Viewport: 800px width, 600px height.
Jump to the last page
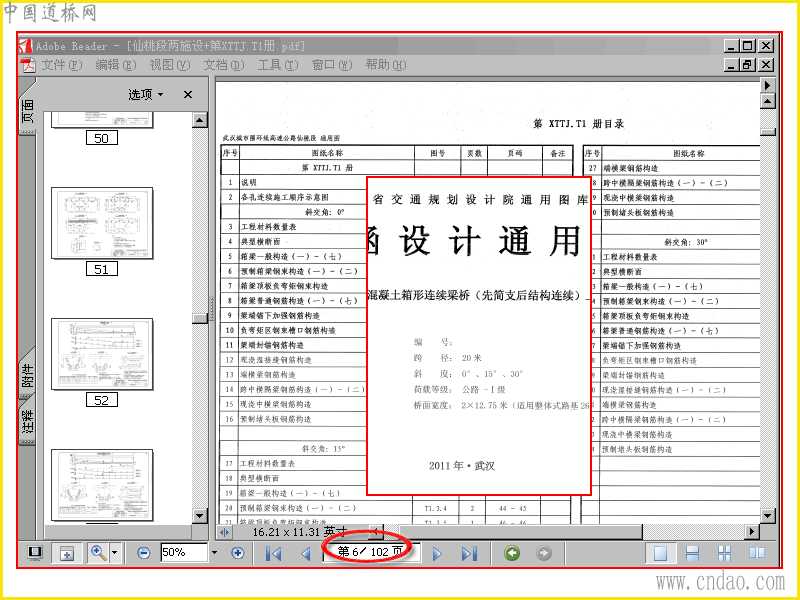[x=469, y=553]
